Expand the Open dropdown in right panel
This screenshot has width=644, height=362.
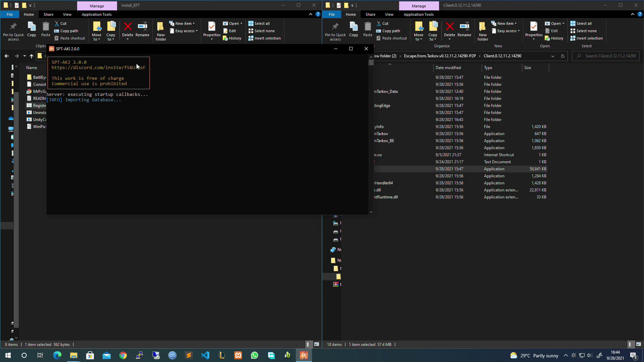click(562, 23)
